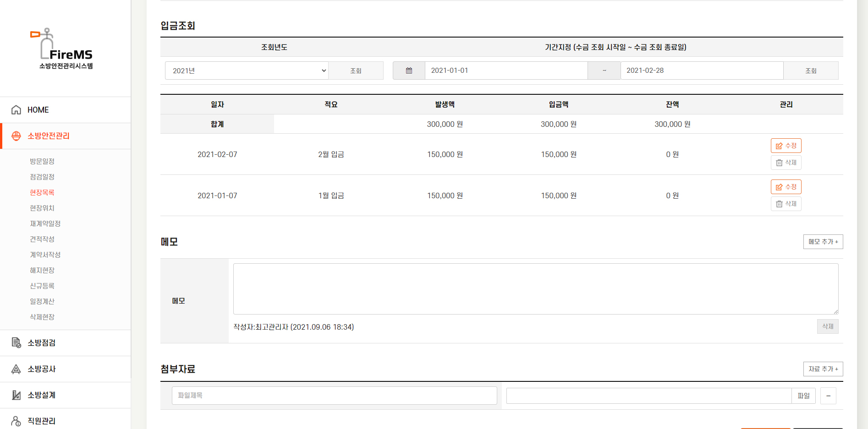Select the 재계약일정 sidebar item
The height and width of the screenshot is (429, 868).
[45, 224]
